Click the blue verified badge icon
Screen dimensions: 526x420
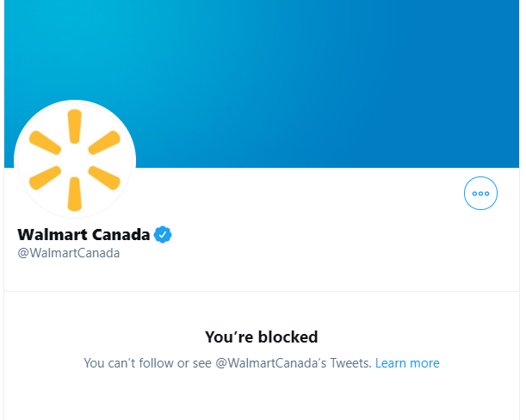pyautogui.click(x=163, y=234)
